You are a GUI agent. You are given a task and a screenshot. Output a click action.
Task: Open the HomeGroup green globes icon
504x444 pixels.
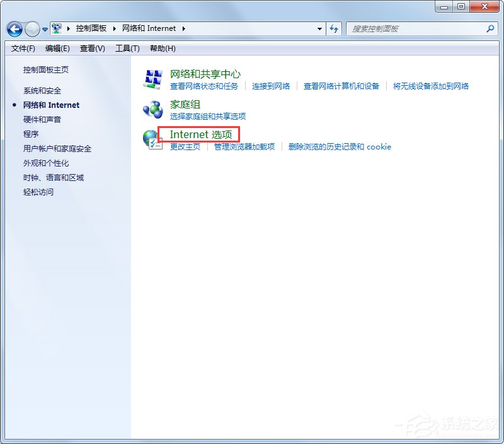tap(152, 109)
